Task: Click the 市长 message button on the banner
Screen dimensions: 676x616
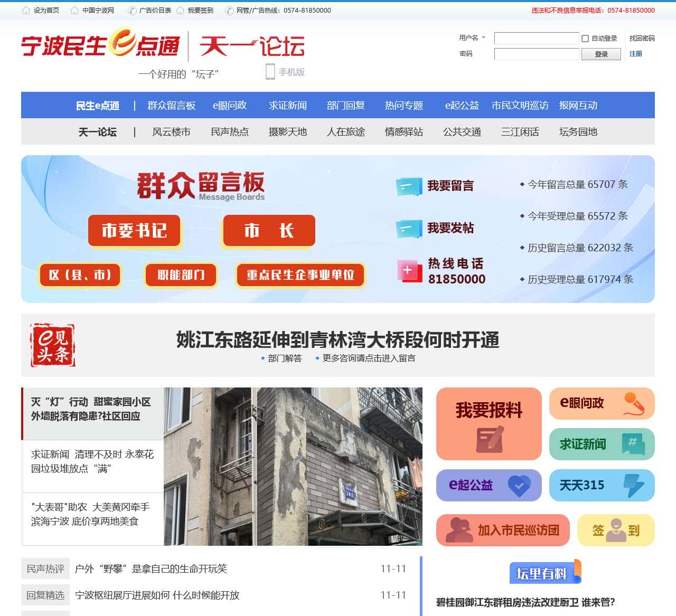Action: click(268, 230)
